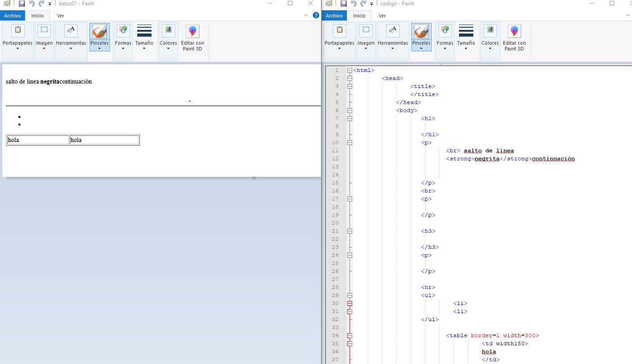This screenshot has height=364, width=632.
Task: Open Portapapeles clipboard icon in codigo window
Action: click(x=339, y=31)
